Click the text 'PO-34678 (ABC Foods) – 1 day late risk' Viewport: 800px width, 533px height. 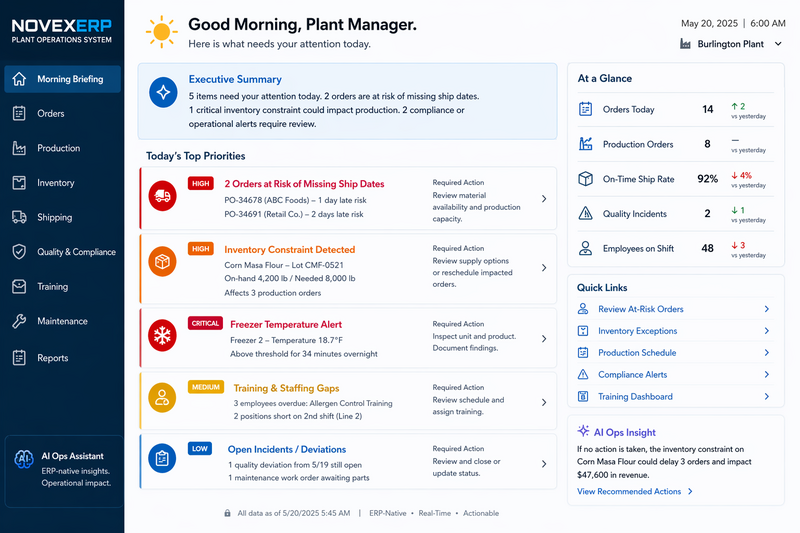point(295,200)
